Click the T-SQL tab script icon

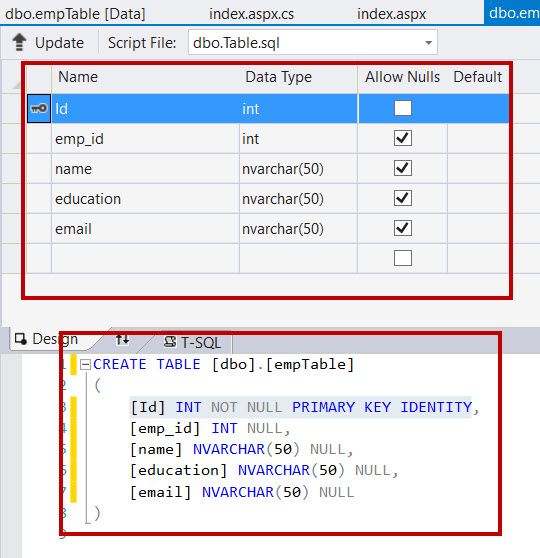tap(170, 342)
